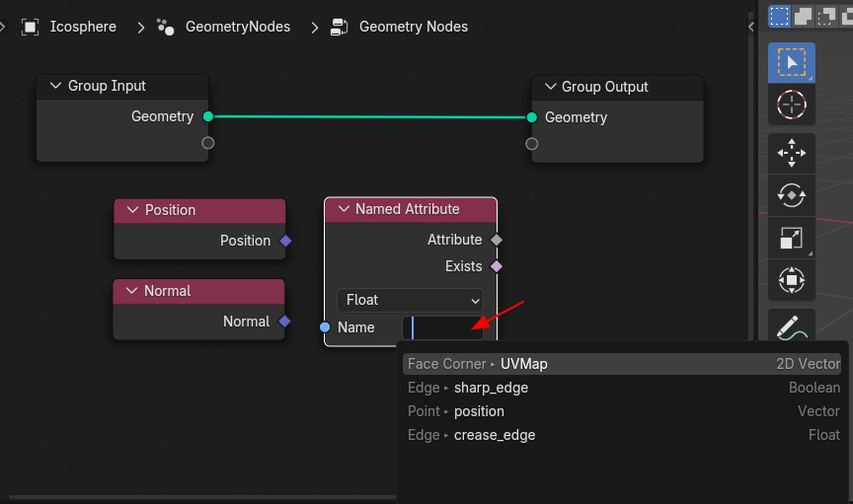Click the Normal node title
The image size is (853, 504).
click(167, 291)
